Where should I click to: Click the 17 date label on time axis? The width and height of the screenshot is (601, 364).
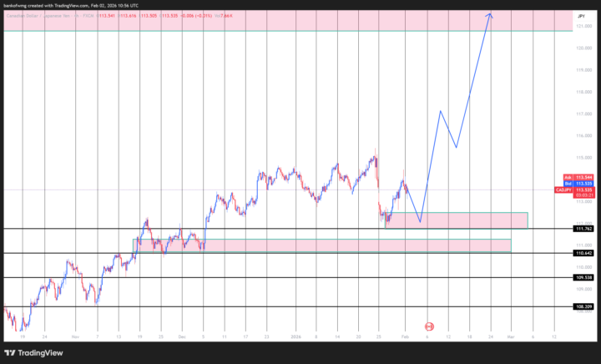coord(245,336)
